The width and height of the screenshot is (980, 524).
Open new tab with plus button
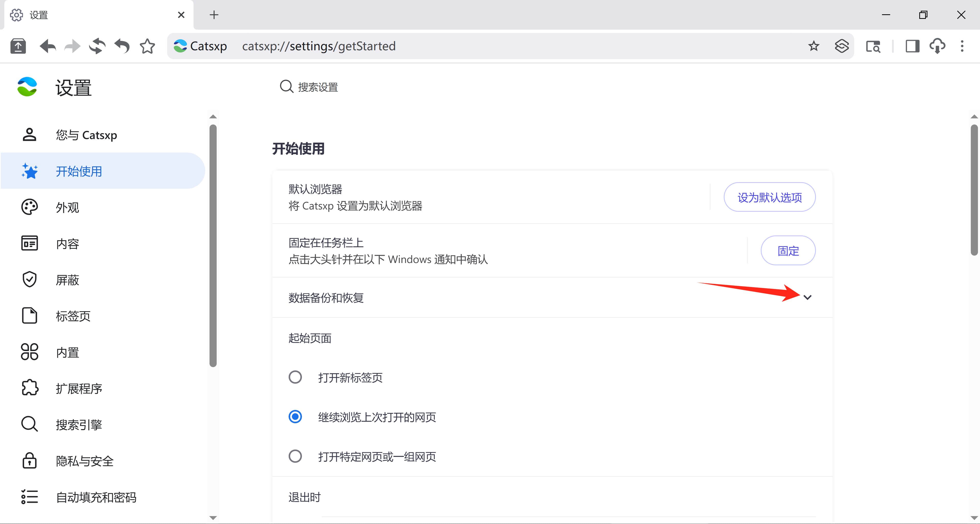tap(214, 15)
